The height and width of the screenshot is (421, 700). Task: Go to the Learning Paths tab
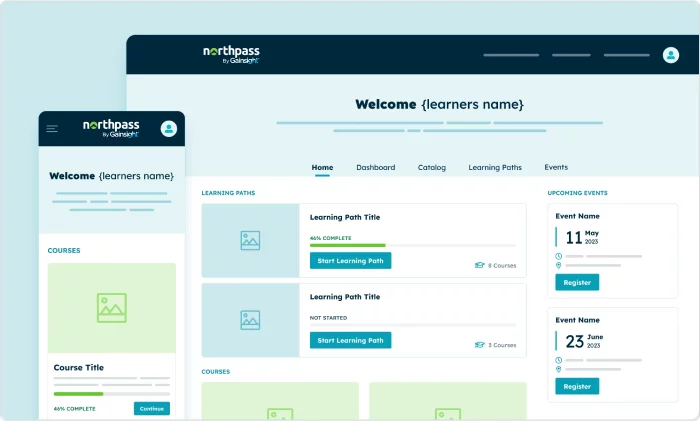(x=495, y=167)
